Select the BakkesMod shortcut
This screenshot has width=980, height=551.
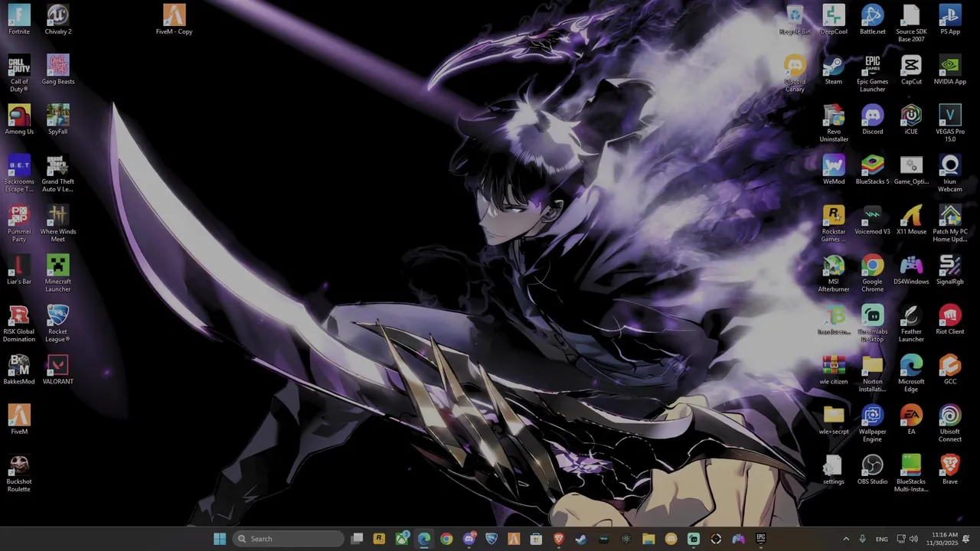(x=19, y=370)
